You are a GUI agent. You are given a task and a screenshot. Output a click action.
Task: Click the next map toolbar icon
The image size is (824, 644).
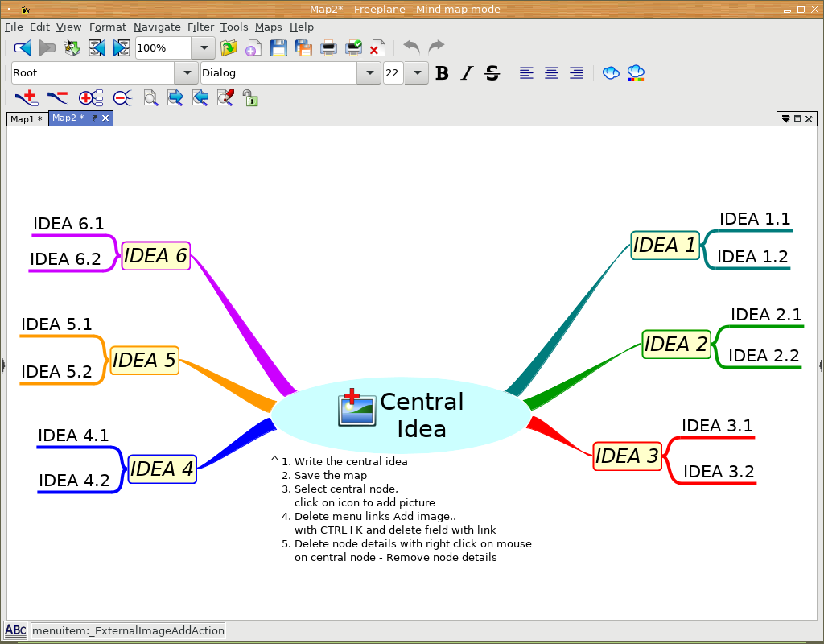[x=122, y=47]
